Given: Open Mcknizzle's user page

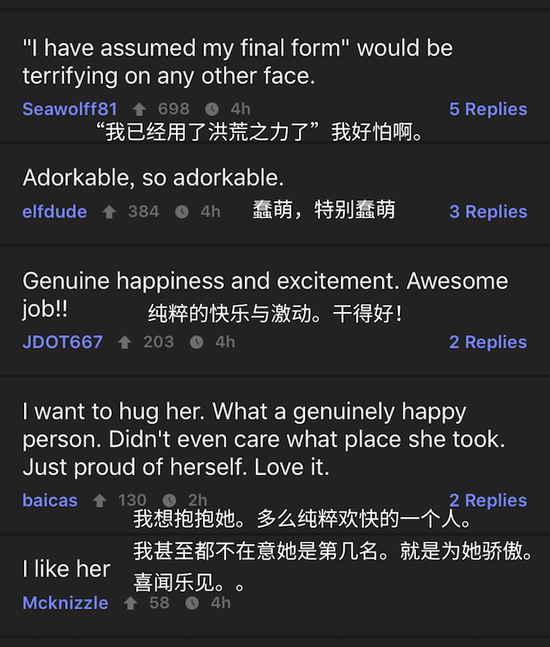Looking at the screenshot, I should click(x=65, y=603).
